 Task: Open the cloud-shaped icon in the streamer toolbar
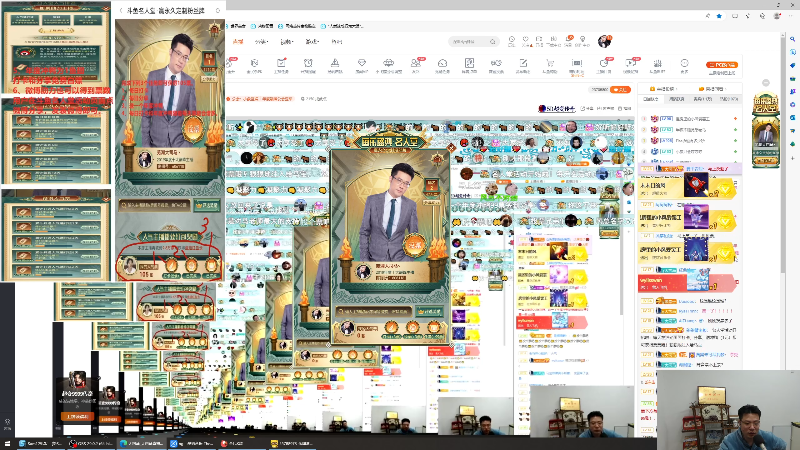click(442, 63)
